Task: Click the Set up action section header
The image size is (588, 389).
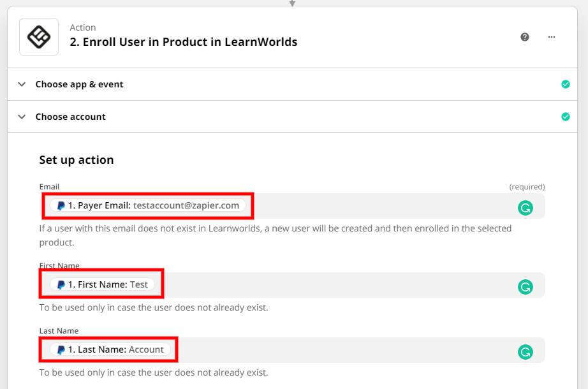Action: tap(76, 159)
